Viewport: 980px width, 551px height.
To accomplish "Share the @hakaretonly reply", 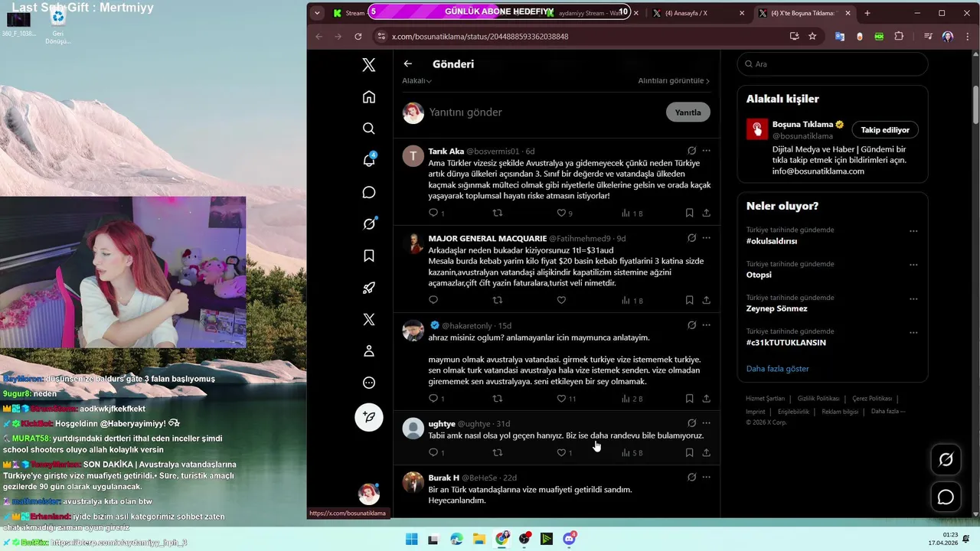I will pos(706,399).
